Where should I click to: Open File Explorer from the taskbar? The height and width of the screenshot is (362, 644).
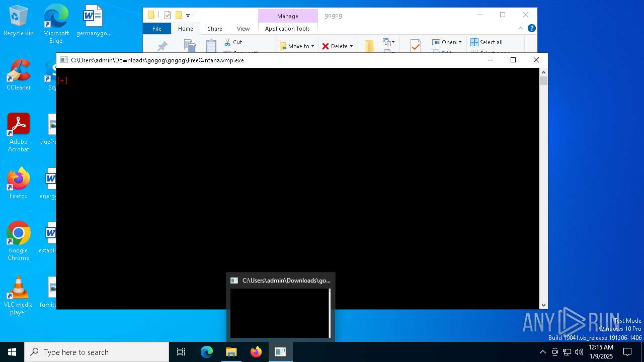tap(231, 352)
